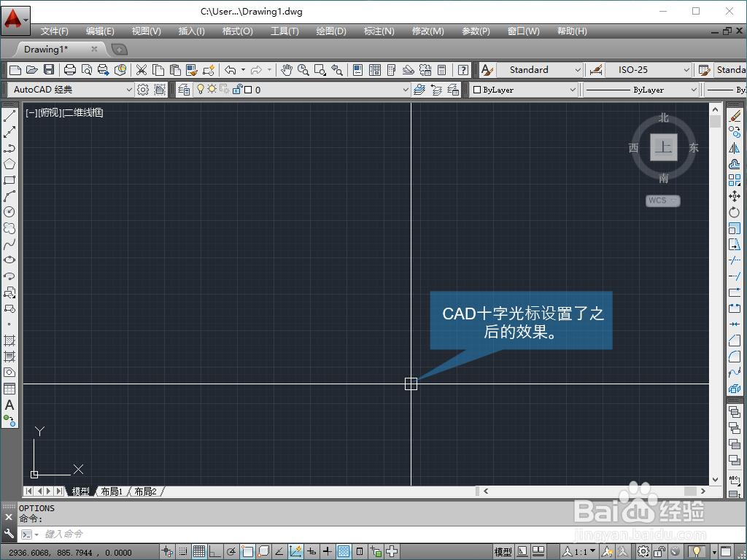
Task: Select the Chamfer modify tool
Action: point(735,341)
